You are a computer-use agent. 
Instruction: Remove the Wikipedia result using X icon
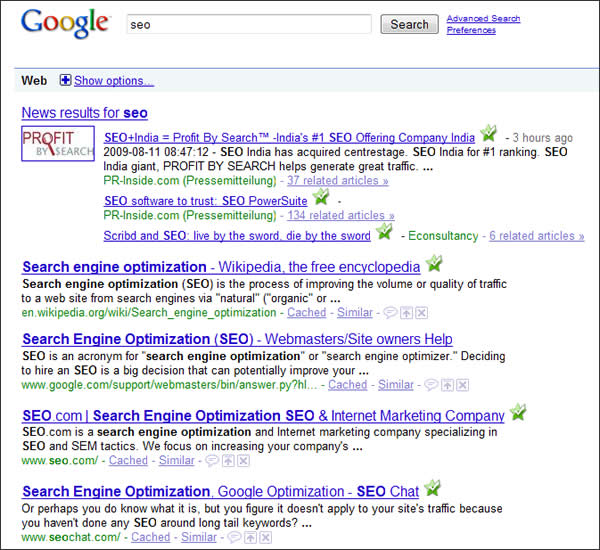click(x=422, y=313)
